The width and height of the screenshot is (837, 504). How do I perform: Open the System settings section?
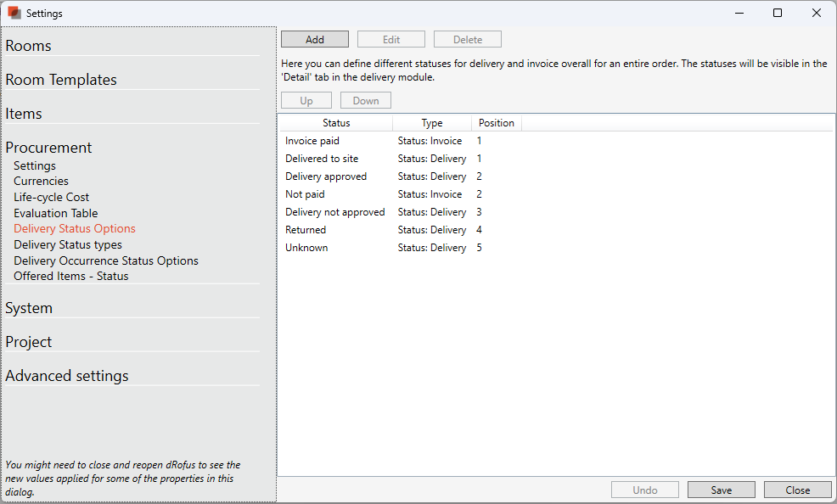click(29, 308)
